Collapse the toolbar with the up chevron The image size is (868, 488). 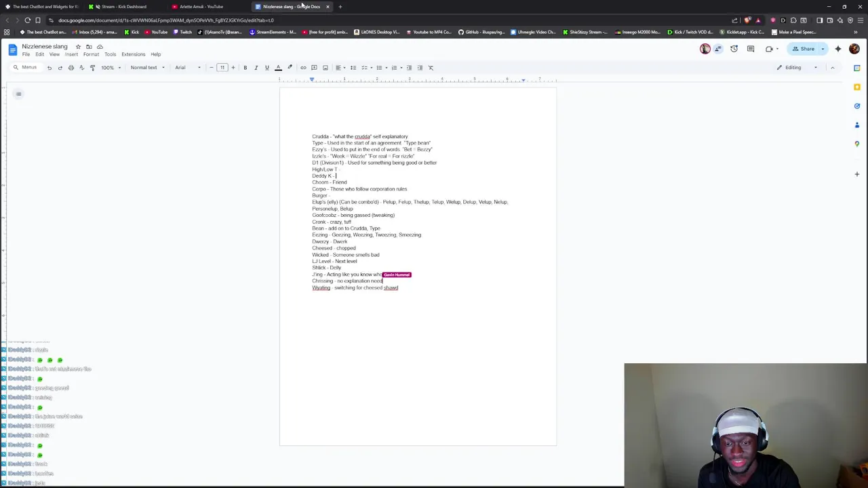[832, 68]
